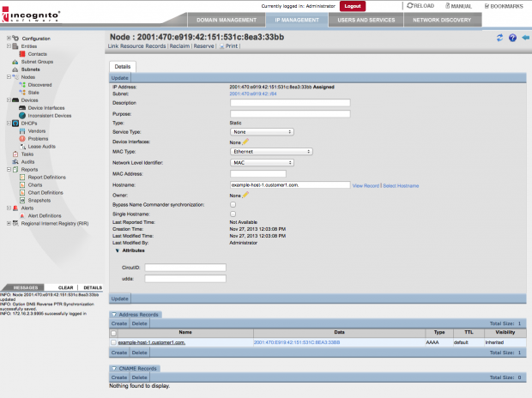Click in the MAC Address input field
The height and width of the screenshot is (398, 532).
pos(258,174)
